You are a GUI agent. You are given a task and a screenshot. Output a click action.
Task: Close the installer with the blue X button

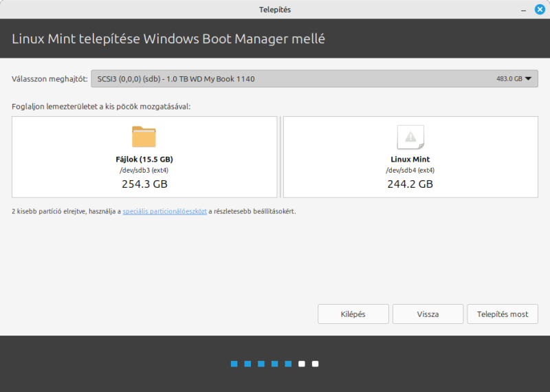point(540,10)
